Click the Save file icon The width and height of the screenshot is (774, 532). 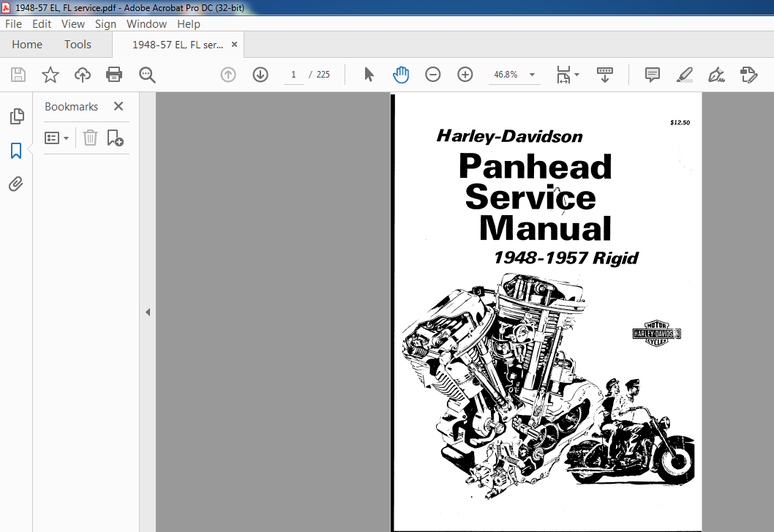18,75
